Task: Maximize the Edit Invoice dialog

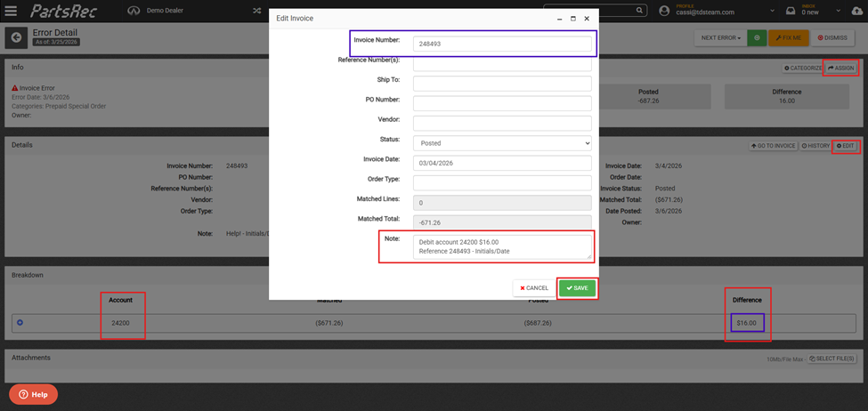Action: click(573, 19)
